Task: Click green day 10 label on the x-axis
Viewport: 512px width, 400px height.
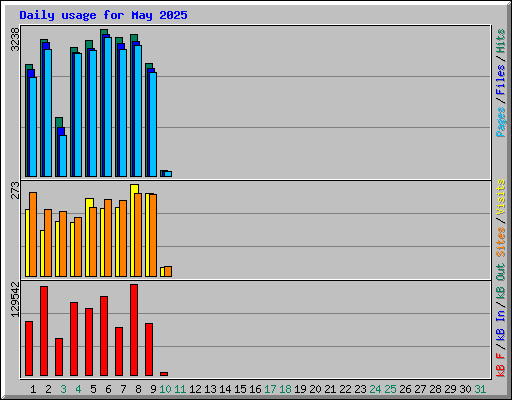Action: 165,389
